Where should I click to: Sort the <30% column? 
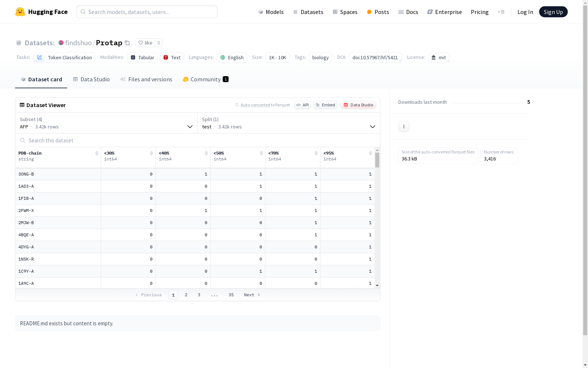click(x=151, y=153)
